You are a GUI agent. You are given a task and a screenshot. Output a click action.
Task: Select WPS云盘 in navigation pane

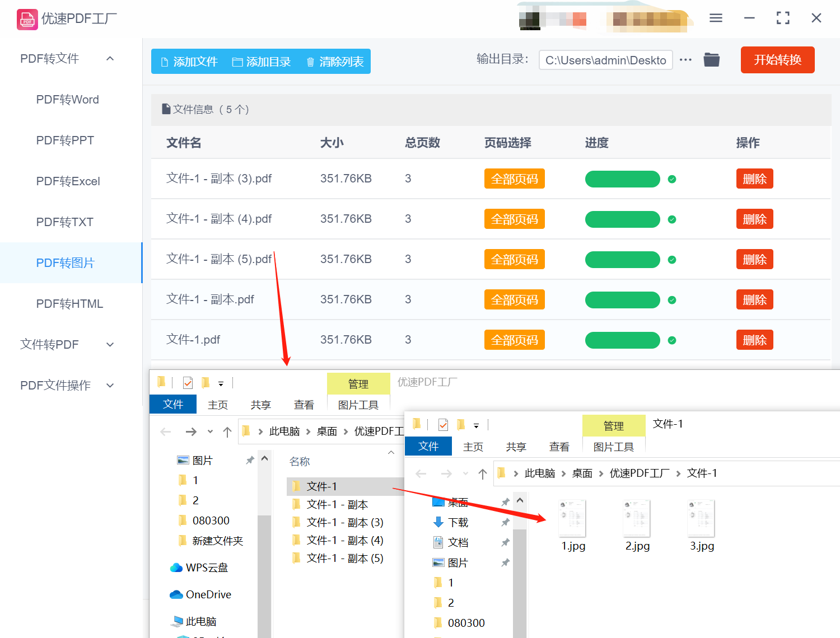tap(199, 567)
